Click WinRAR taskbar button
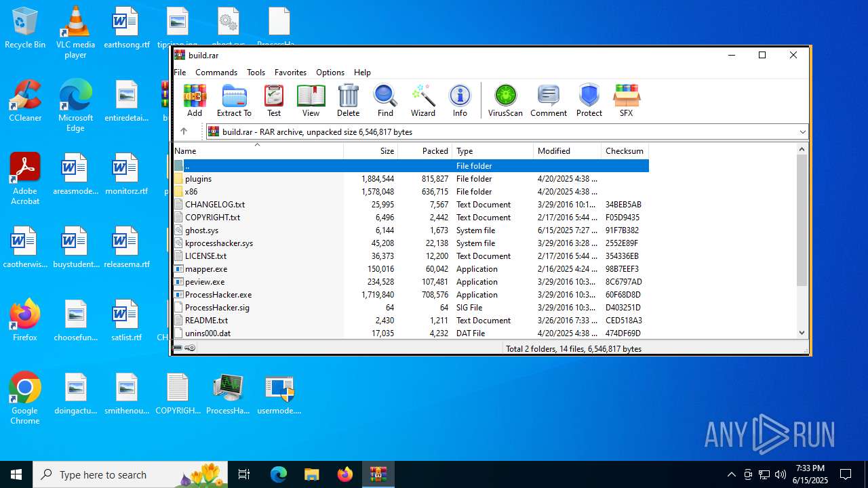The height and width of the screenshot is (488, 868). [x=378, y=474]
